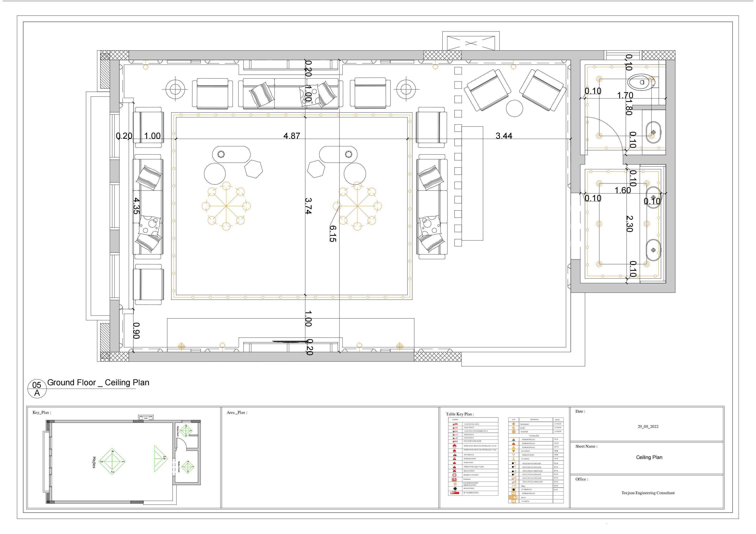This screenshot has width=756, height=534.
Task: Click the Teejaan Engineering Consultant office text
Action: point(648,493)
